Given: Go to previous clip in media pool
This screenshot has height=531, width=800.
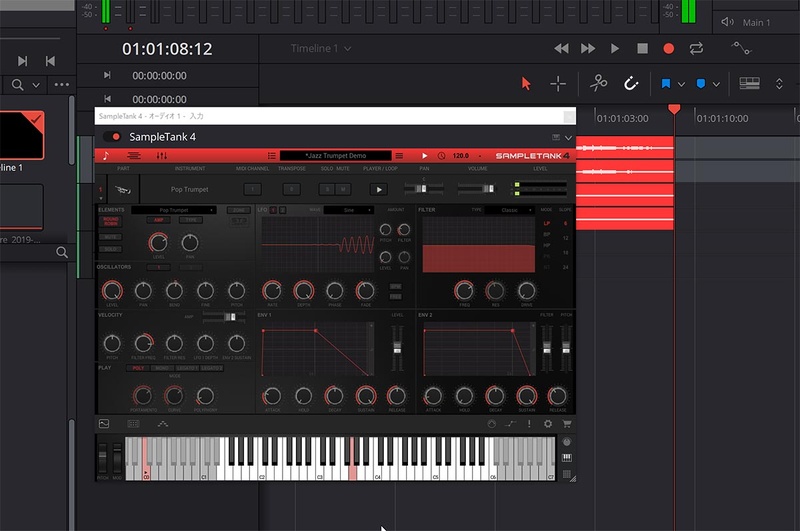Looking at the screenshot, I should pos(50,61).
